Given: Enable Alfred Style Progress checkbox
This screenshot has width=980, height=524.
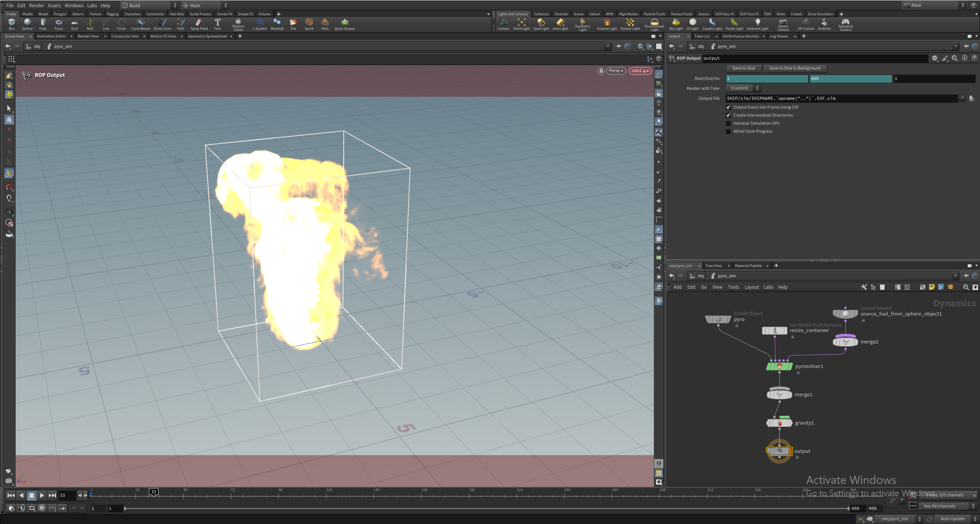Looking at the screenshot, I should pos(728,131).
